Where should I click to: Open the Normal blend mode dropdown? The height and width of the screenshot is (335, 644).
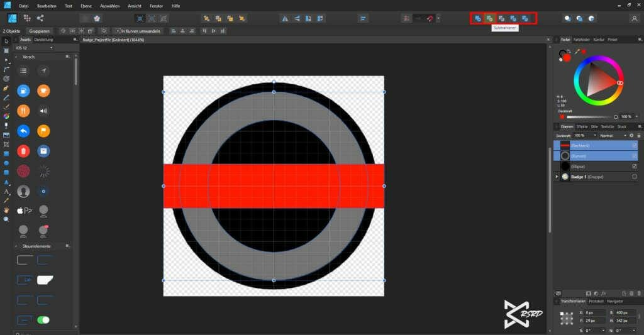tap(609, 135)
